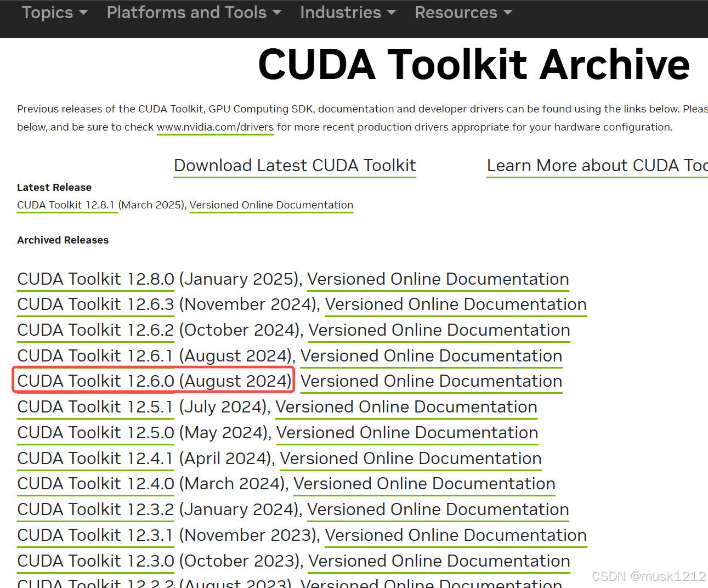The image size is (708, 588).
Task: Open CUDA Toolkit 12.5.1 link
Action: pyautogui.click(x=95, y=407)
